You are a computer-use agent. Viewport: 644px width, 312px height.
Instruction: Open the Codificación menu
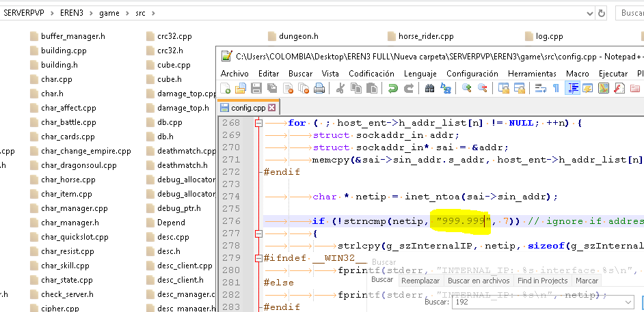click(371, 74)
